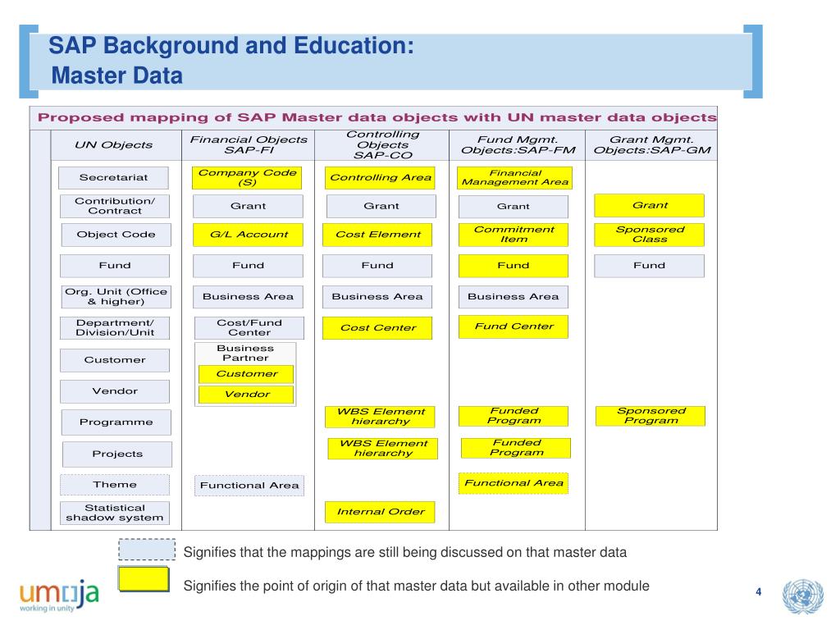Image resolution: width=840 pixels, height=630 pixels.
Task: Select the 'Fund' box under UN Objects
Action: coord(115,266)
